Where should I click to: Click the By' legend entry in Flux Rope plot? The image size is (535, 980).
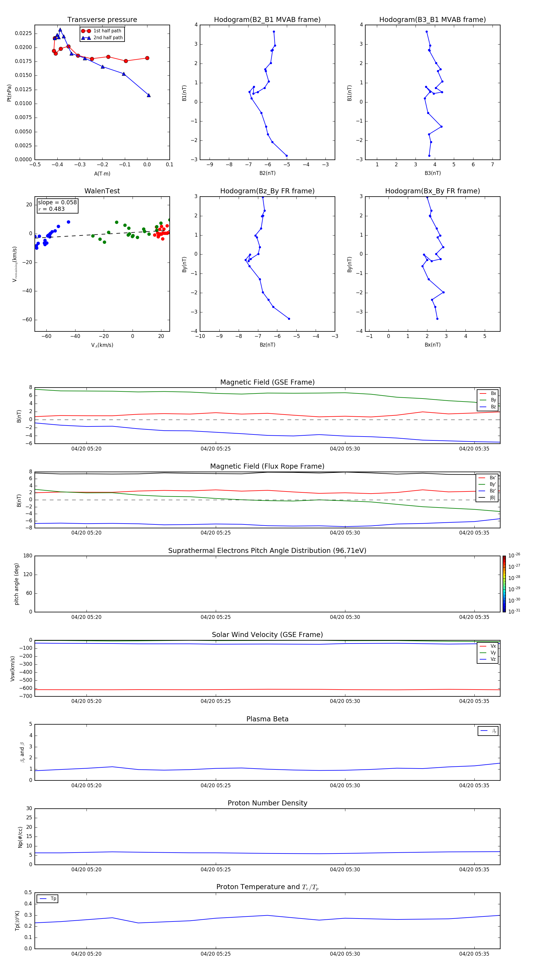click(x=487, y=485)
